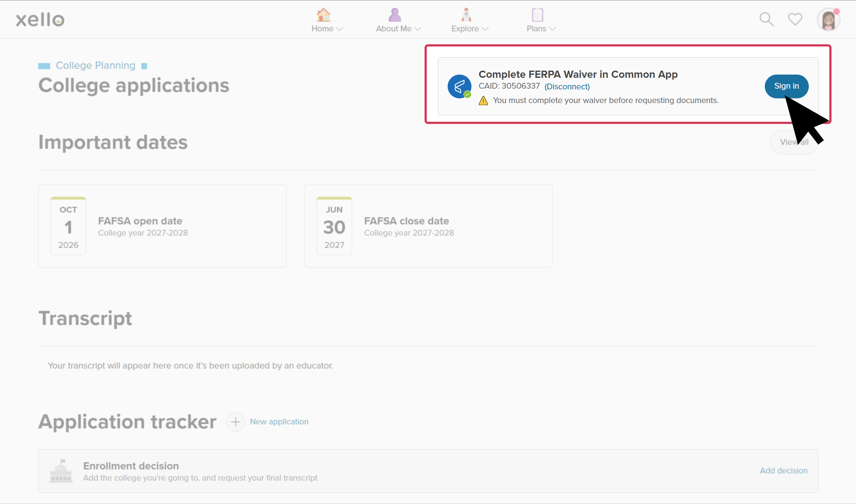Click Add decision link
The height and width of the screenshot is (504, 856).
tap(784, 470)
